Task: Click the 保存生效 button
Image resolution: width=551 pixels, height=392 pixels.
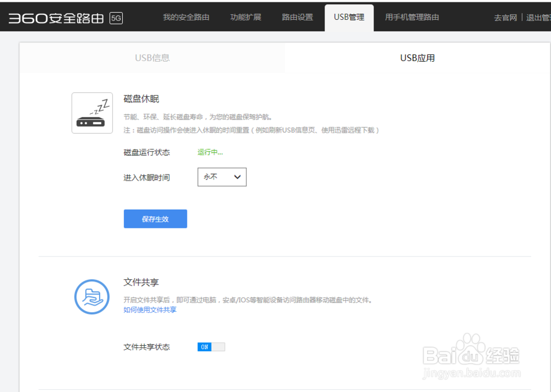Action: (x=155, y=219)
